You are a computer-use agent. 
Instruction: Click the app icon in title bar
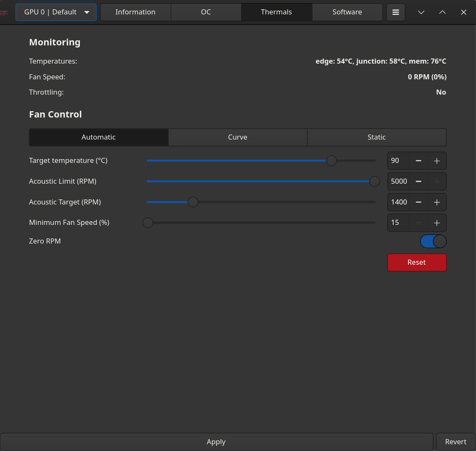[x=4, y=12]
